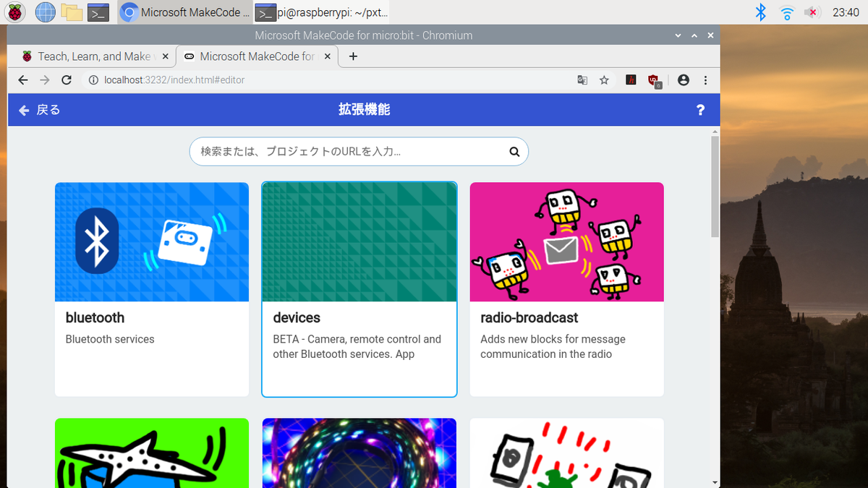Click the search magnifier icon
This screenshot has height=488, width=868.
[514, 152]
